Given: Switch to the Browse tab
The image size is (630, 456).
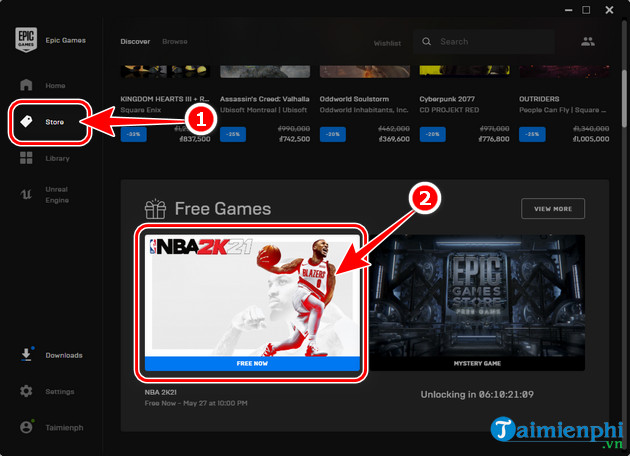Looking at the screenshot, I should [x=175, y=41].
